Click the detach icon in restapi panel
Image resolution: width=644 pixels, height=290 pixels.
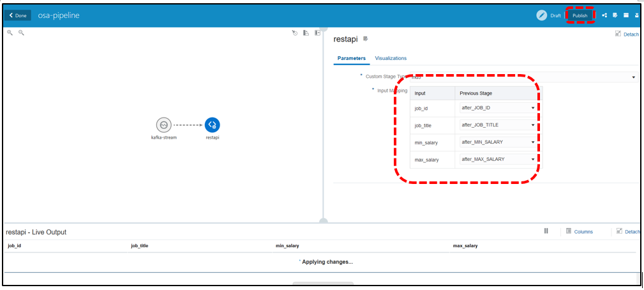[x=618, y=34]
